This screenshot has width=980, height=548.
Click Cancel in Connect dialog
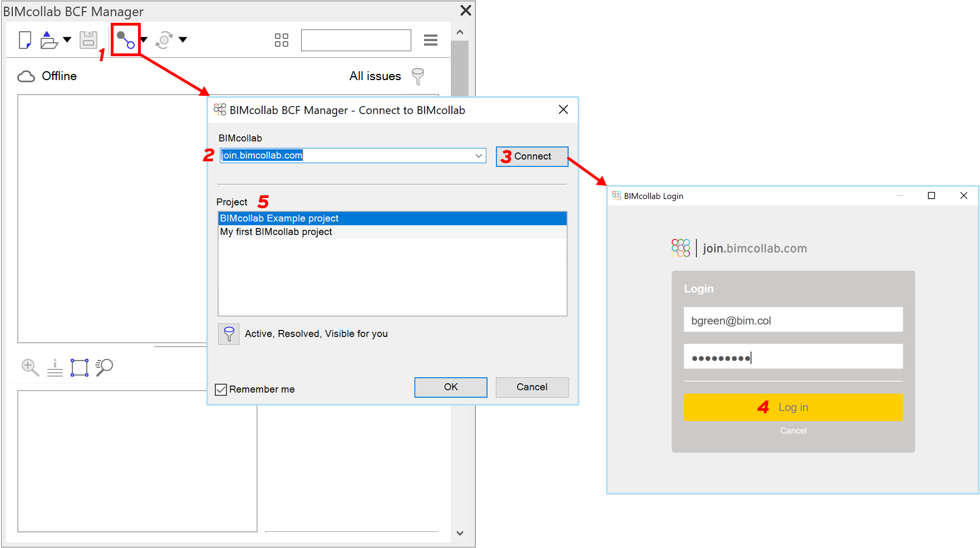532,387
